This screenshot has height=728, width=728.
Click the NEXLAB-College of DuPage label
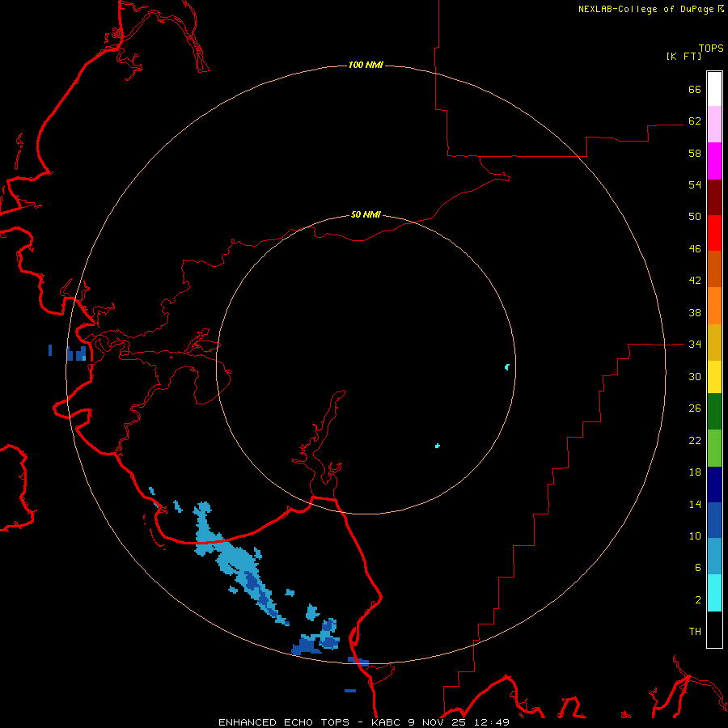pos(650,9)
